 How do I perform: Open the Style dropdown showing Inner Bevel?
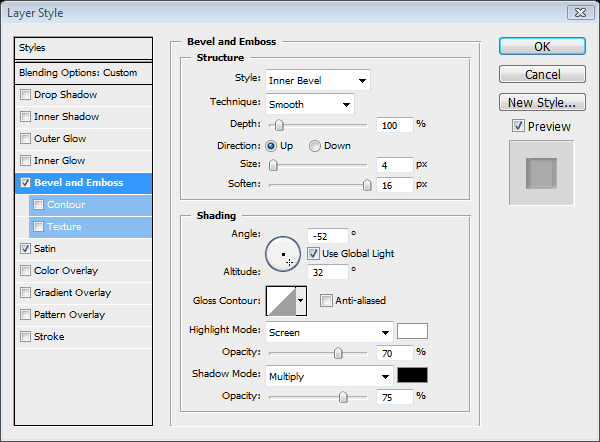(x=317, y=80)
